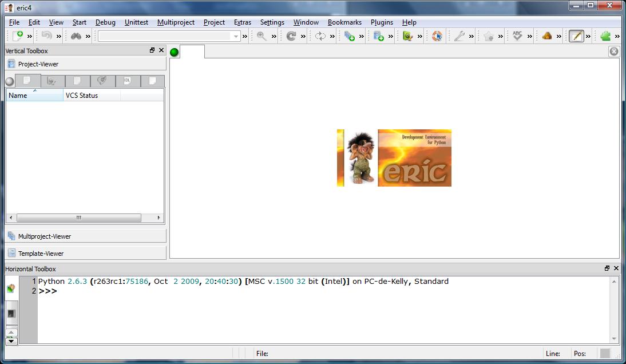Expand the New file toolbar overflow chevron
626x364 pixels.
coord(30,36)
